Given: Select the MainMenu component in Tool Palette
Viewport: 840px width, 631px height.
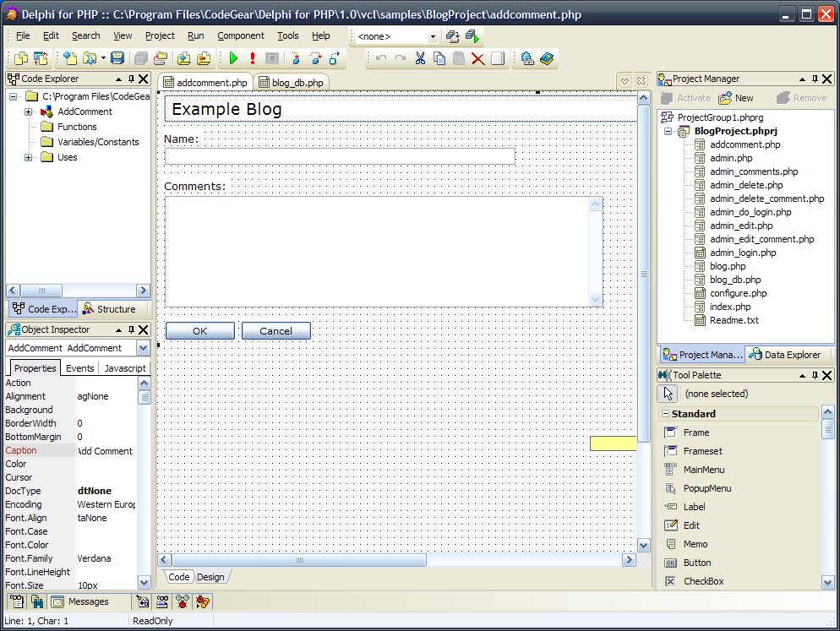Looking at the screenshot, I should pos(704,470).
